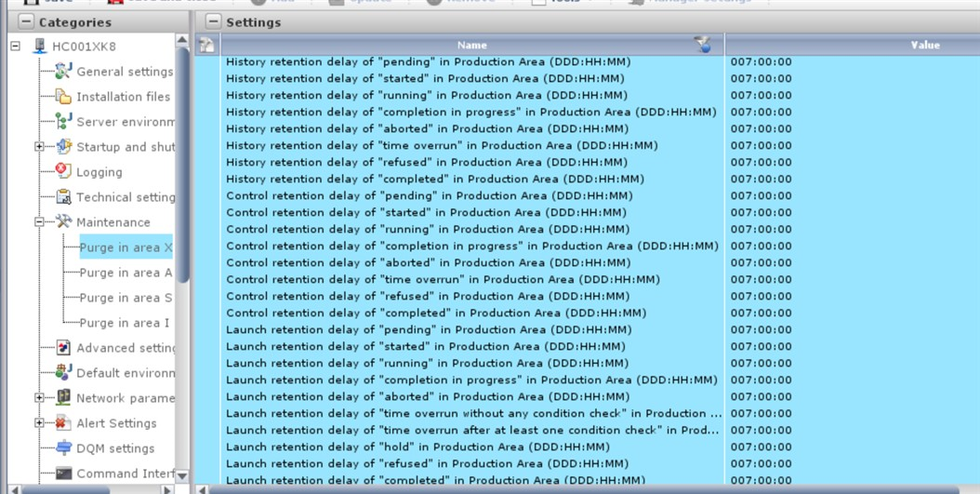980x494 pixels.
Task: Open the filter icon in Name header
Action: [x=703, y=45]
